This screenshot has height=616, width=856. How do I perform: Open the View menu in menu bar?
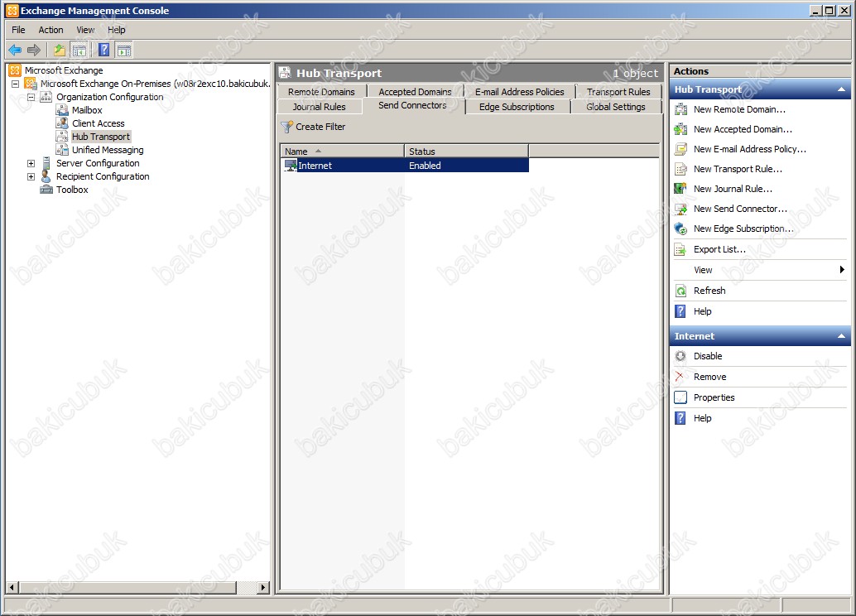coord(85,30)
